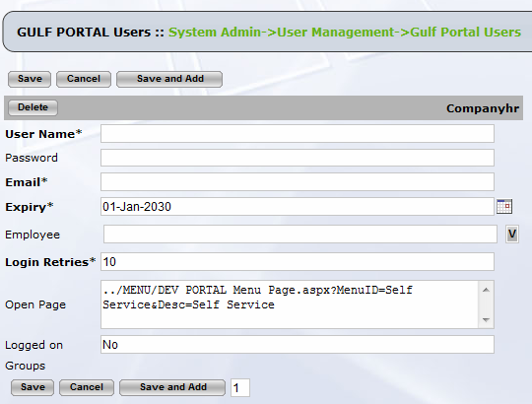The width and height of the screenshot is (532, 404).
Task: Click the Delete button
Action: click(x=33, y=107)
